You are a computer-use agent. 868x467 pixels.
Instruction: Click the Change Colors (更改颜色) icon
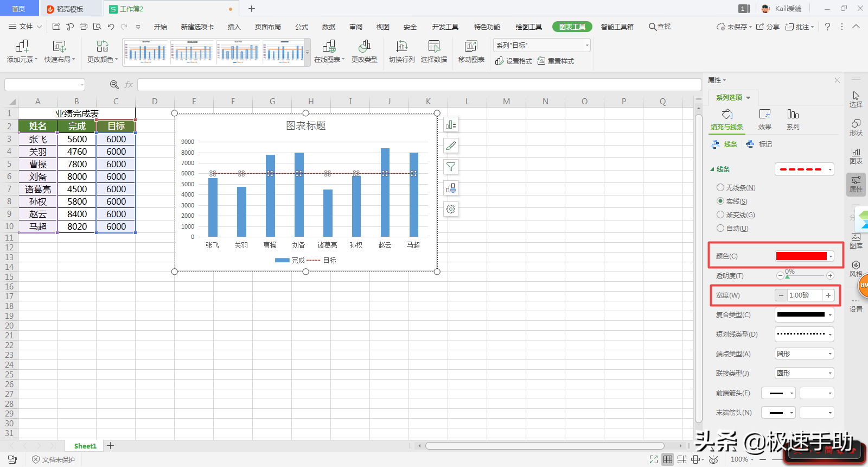(x=102, y=46)
